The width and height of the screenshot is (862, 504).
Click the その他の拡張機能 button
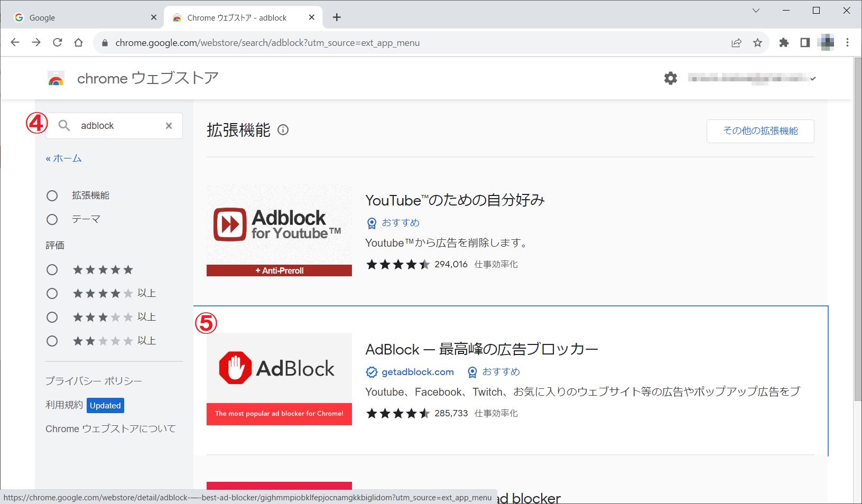761,131
